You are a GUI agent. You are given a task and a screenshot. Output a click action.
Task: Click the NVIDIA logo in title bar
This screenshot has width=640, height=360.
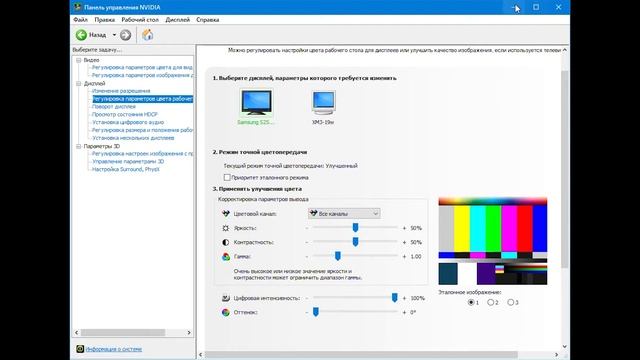pyautogui.click(x=78, y=7)
